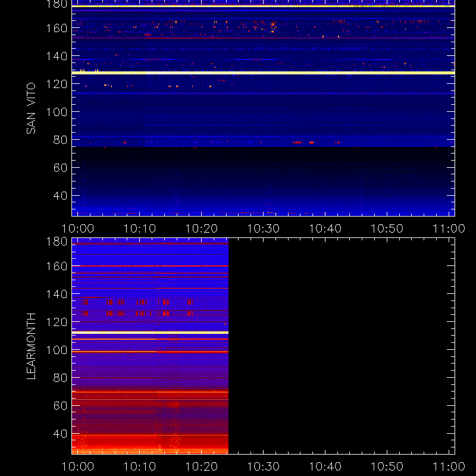Viewport: 476px width, 476px height.
Task: Select the 100 tick label on SAN VITO plot
Action: (x=57, y=112)
